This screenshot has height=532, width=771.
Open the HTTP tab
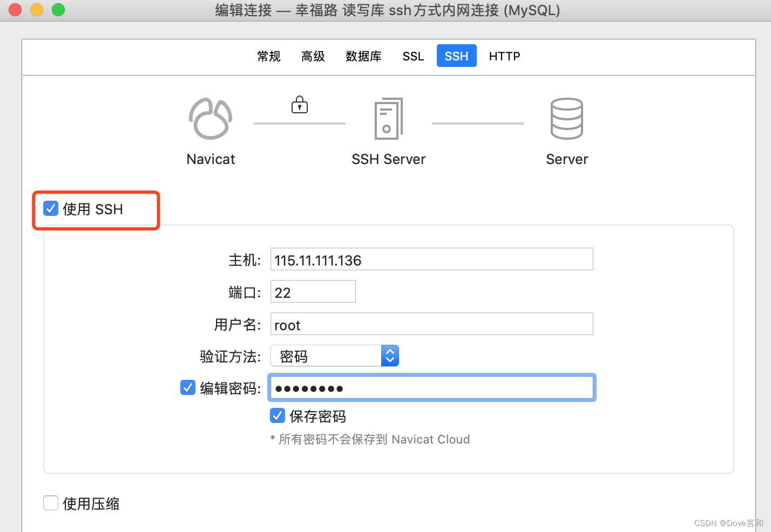tap(504, 56)
